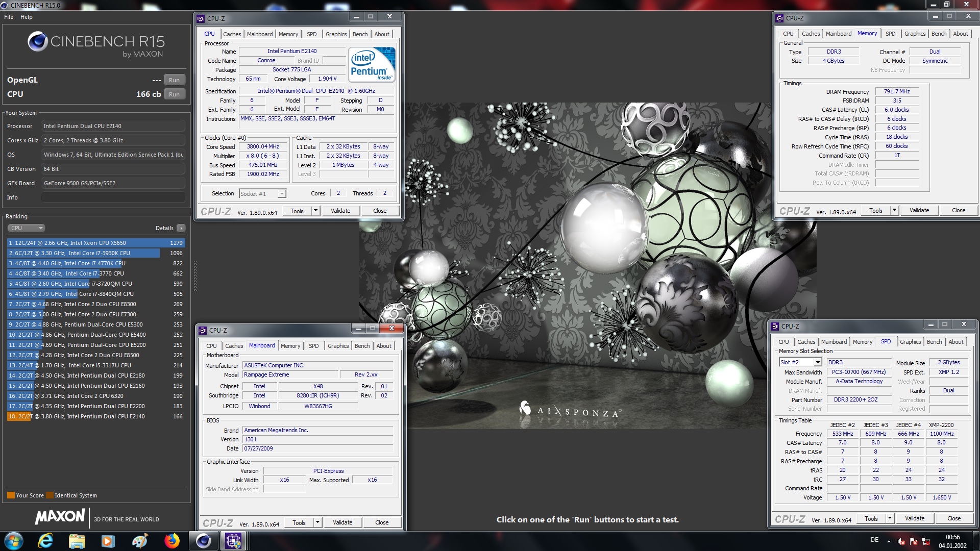Select Graphics tab in the Mainboard CPU-Z window
Image resolution: width=980 pixels, height=551 pixels.
[338, 346]
